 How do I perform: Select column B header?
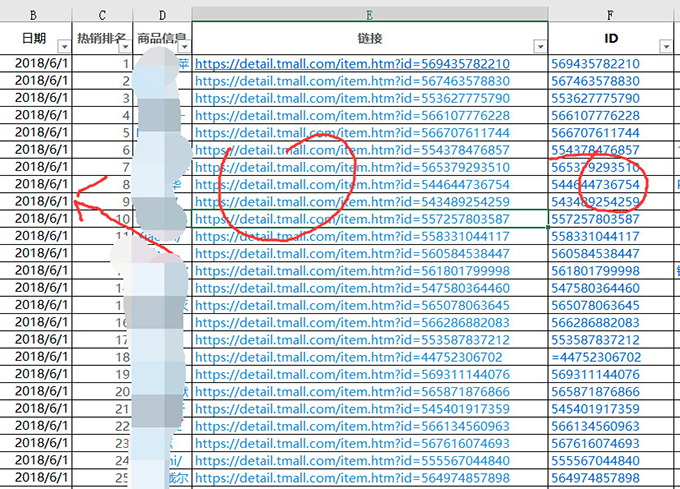point(34,15)
